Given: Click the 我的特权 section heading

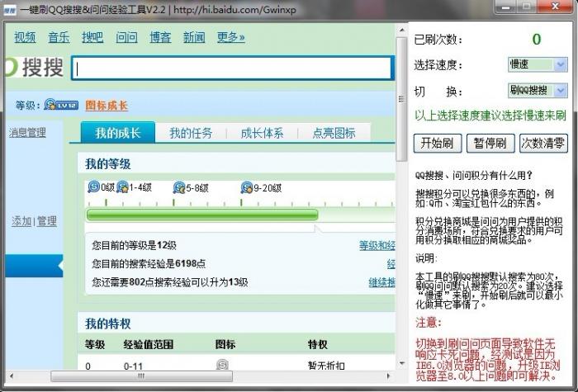Looking at the screenshot, I should [x=107, y=324].
